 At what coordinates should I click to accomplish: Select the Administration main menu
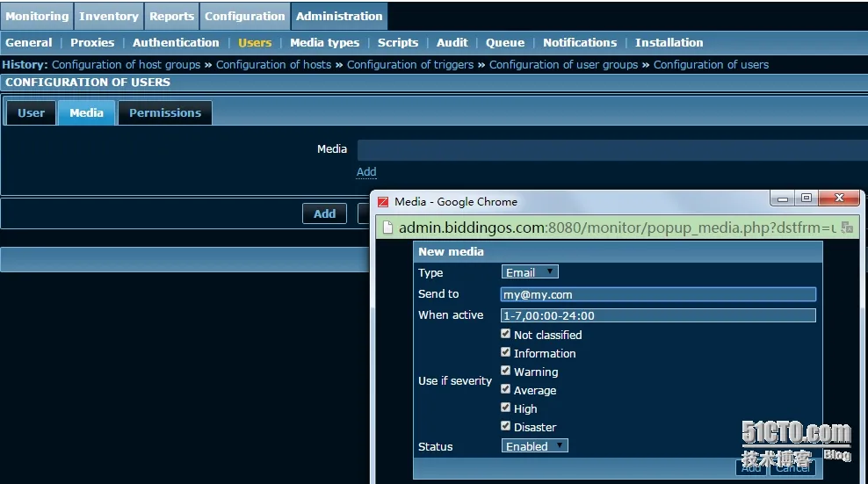(339, 16)
